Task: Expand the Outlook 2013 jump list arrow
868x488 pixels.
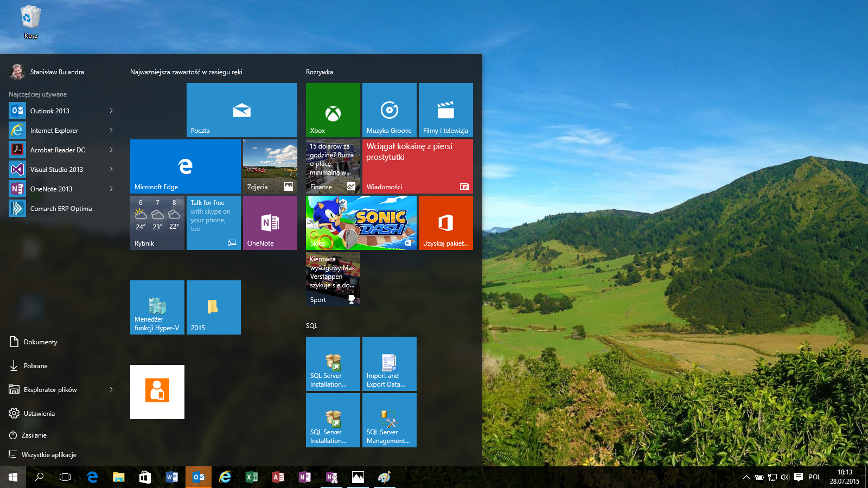Action: point(111,111)
